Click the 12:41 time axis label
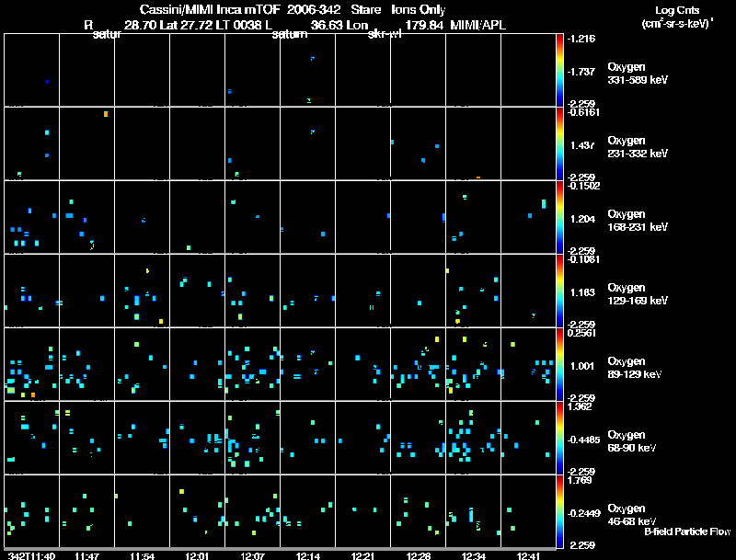The height and width of the screenshot is (560, 736). [528, 556]
